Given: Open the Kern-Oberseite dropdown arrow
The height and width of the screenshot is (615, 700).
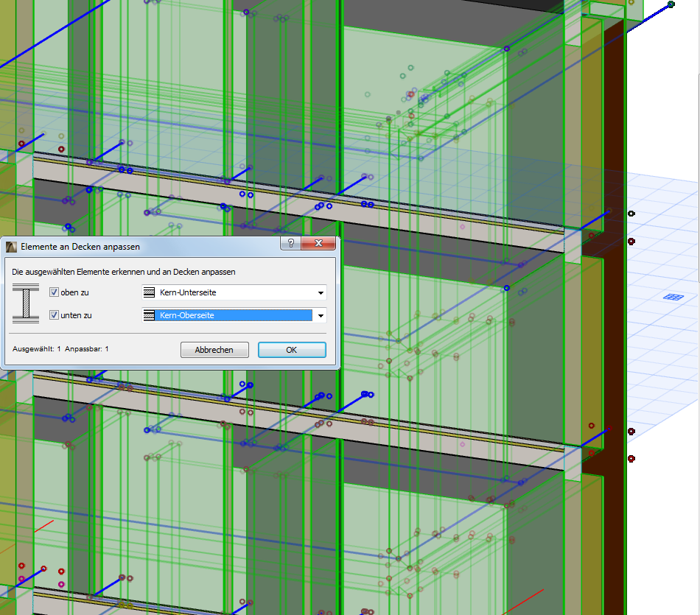Looking at the screenshot, I should click(x=321, y=316).
